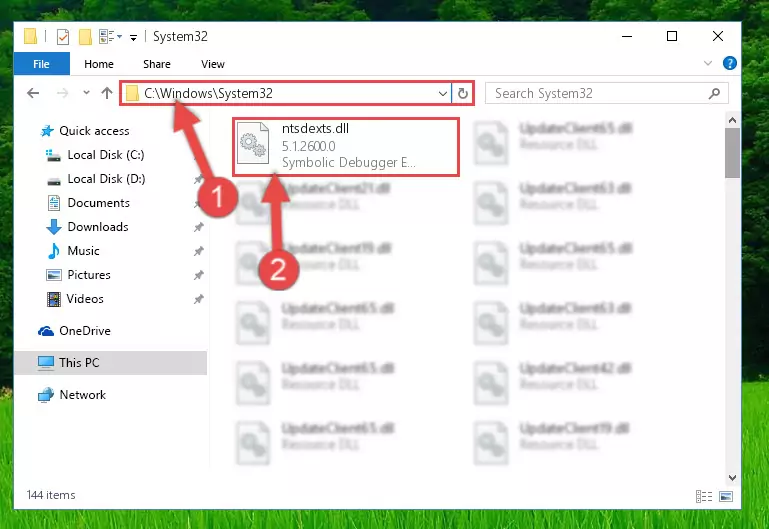
Task: Expand the ribbon with the chevron
Action: pos(708,63)
